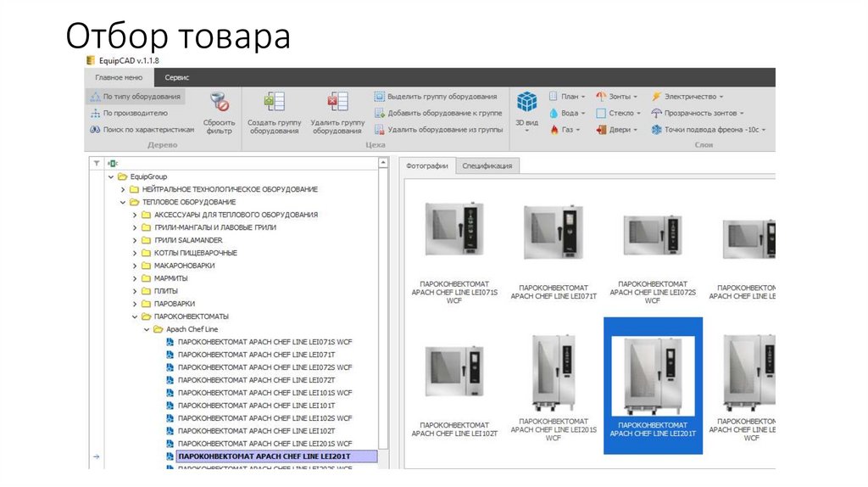
Task: Select tree item LEI101S WCF
Action: pyautogui.click(x=264, y=394)
